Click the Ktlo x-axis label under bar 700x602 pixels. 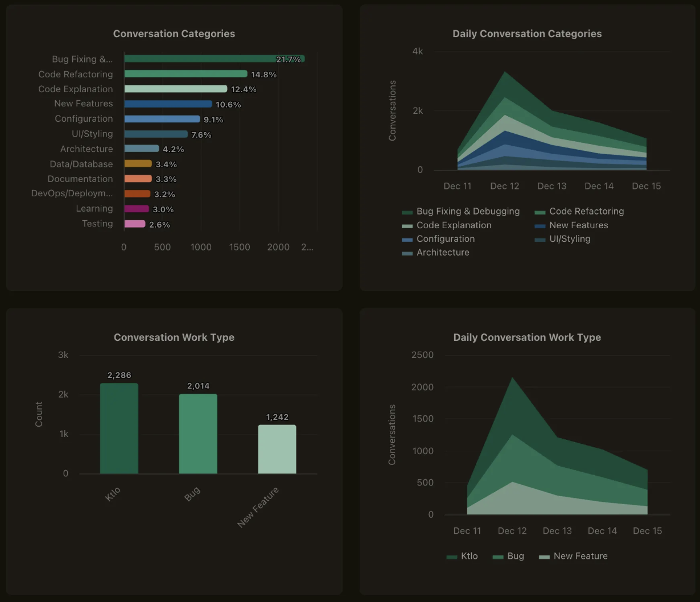coord(113,494)
